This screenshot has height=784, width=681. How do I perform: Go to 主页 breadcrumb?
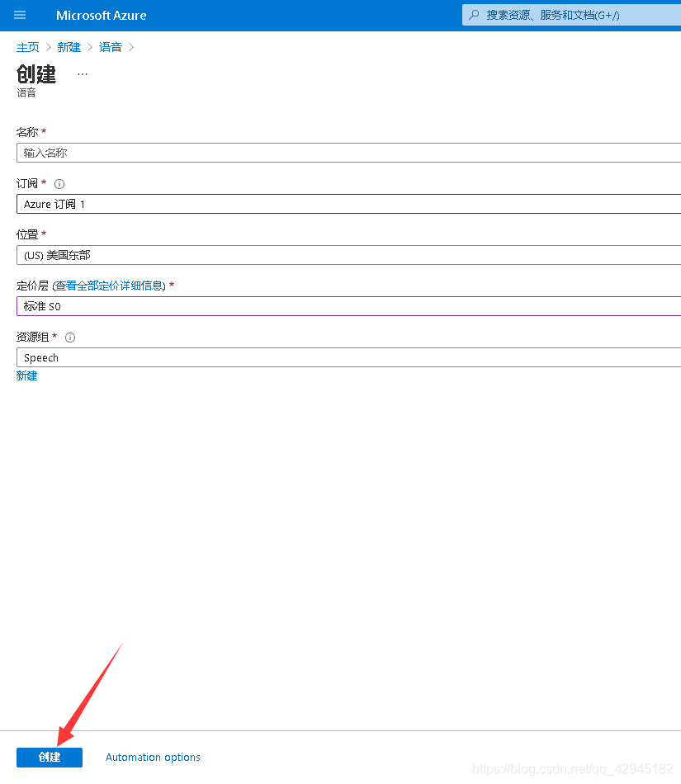point(28,47)
